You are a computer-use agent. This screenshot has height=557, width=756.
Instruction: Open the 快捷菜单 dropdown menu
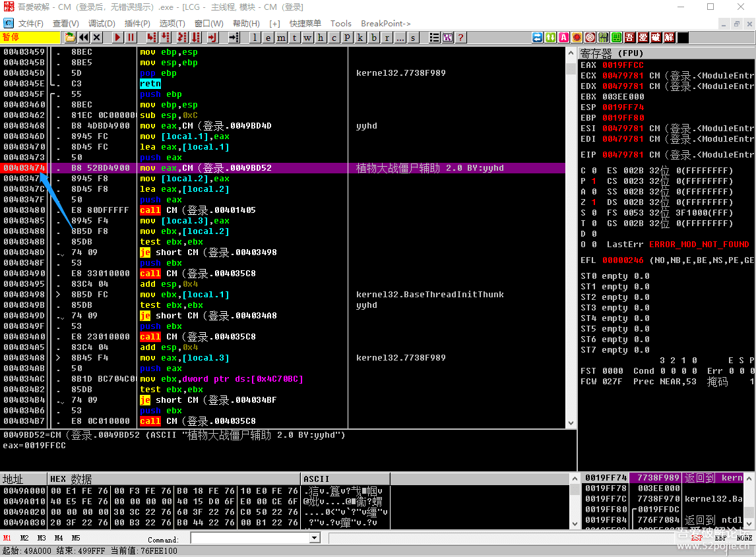coord(305,24)
